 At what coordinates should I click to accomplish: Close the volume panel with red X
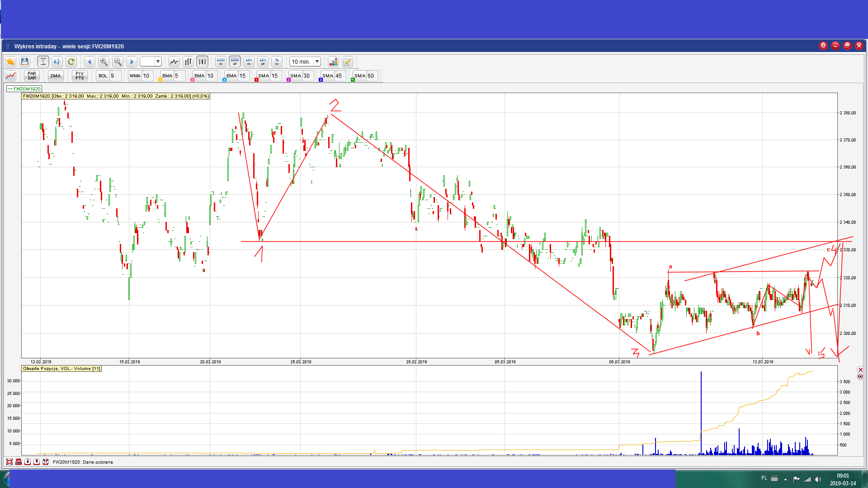pos(860,370)
